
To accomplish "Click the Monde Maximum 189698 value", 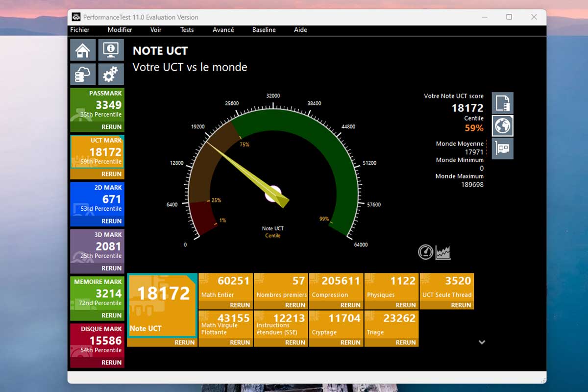I will point(472,185).
